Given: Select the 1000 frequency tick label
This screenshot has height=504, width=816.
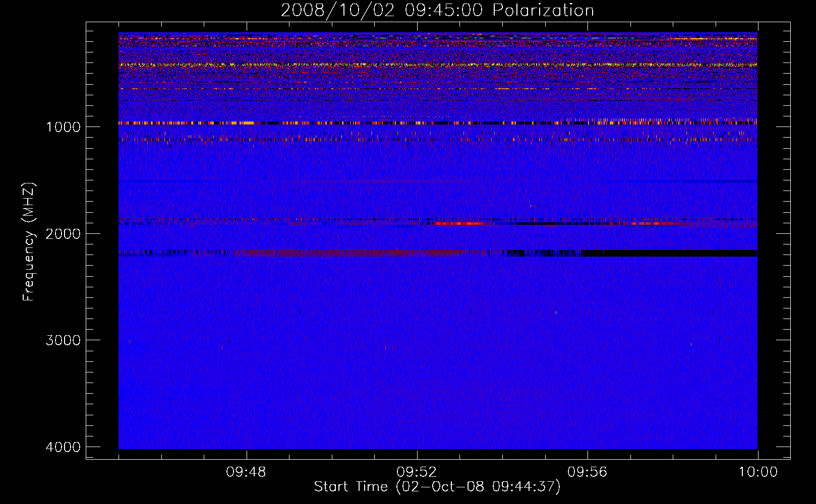Looking at the screenshot, I should coord(63,127).
